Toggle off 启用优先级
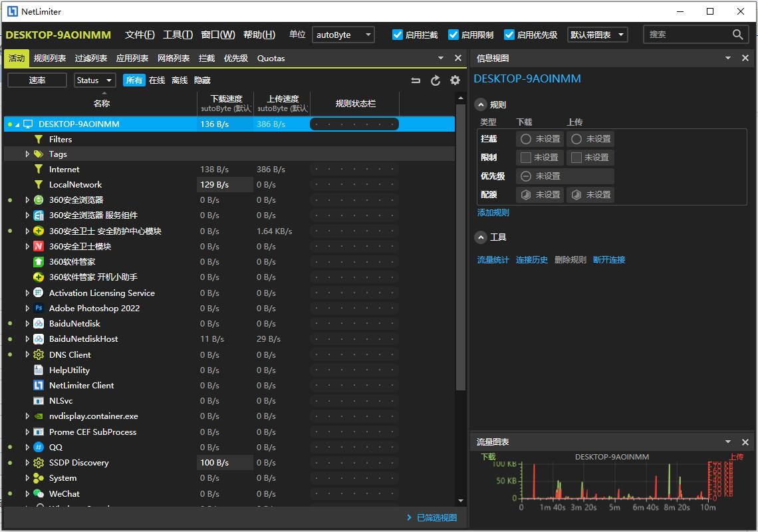The width and height of the screenshot is (758, 532). [x=509, y=34]
